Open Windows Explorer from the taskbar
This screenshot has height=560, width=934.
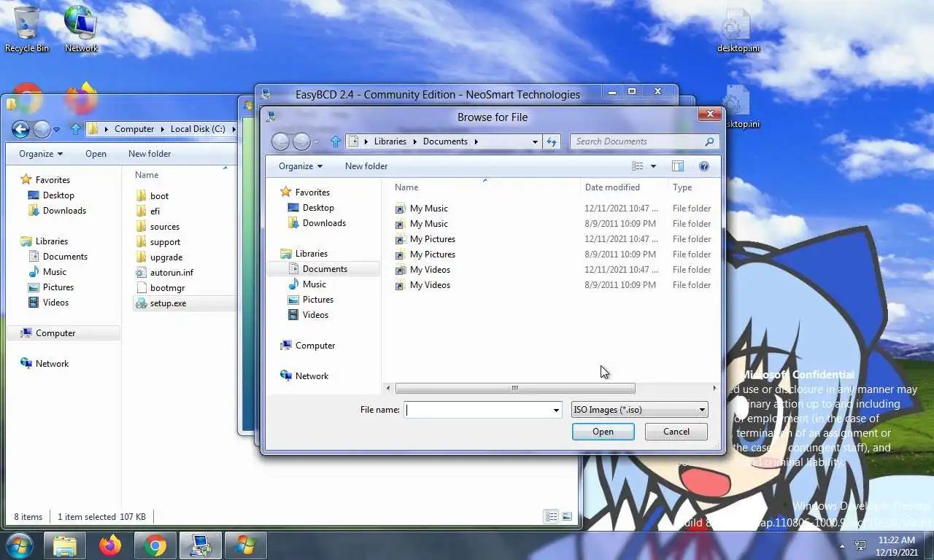click(x=65, y=545)
